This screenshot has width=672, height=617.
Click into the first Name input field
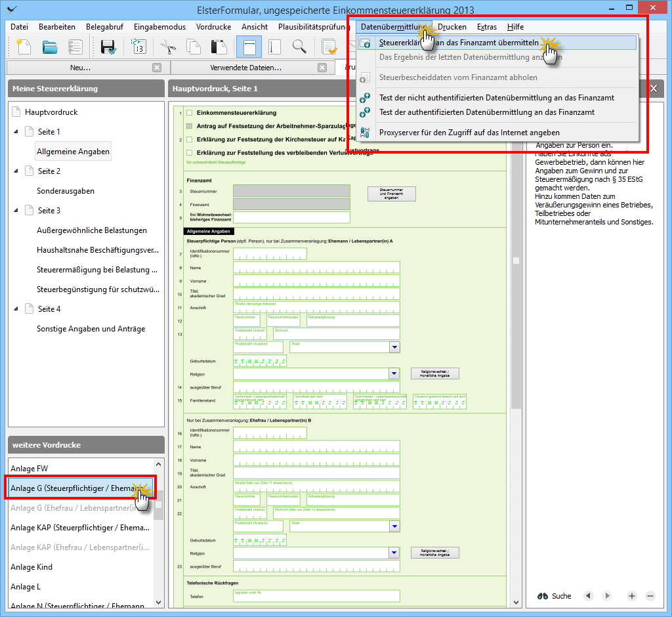click(x=316, y=268)
